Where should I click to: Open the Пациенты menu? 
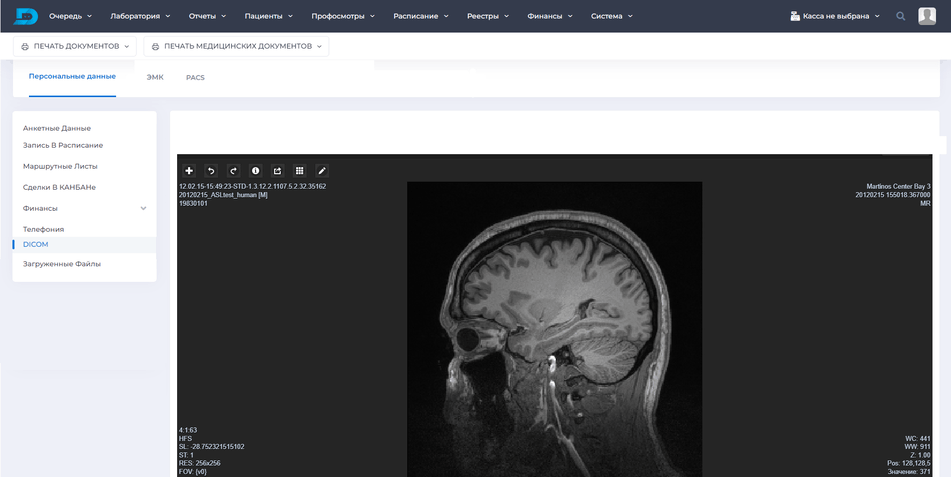(x=269, y=16)
